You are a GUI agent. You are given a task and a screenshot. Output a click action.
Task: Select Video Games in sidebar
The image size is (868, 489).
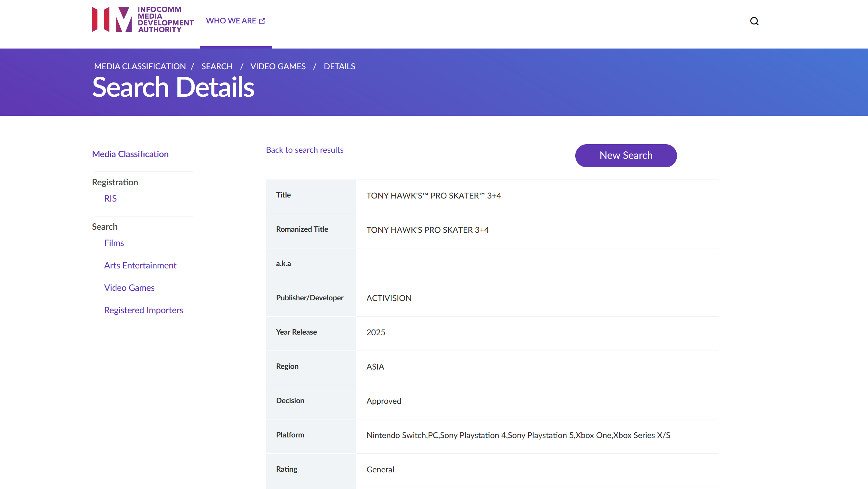(129, 288)
